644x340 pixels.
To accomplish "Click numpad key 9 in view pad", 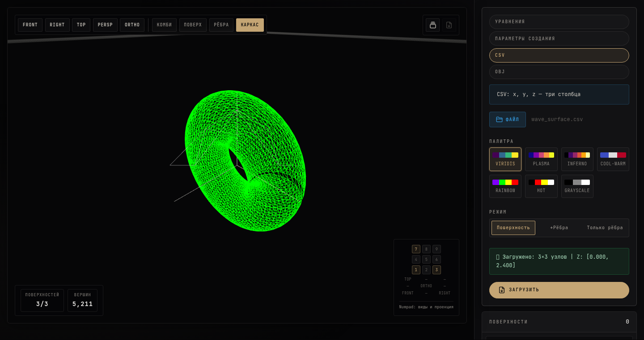I will tap(436, 249).
